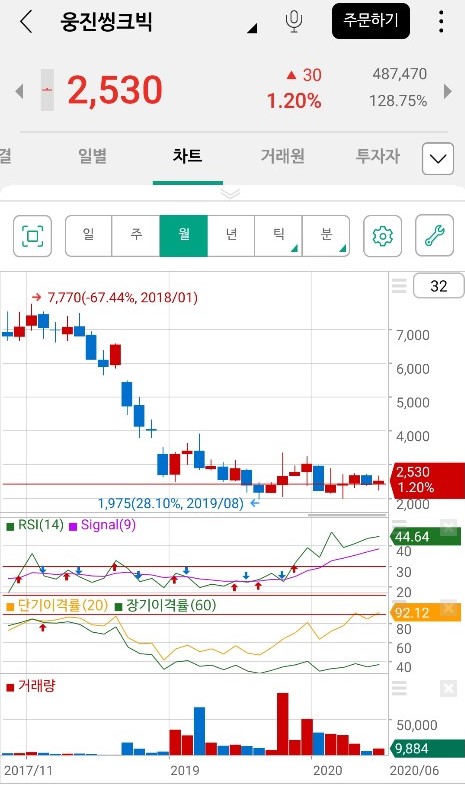Switch chart to 월 monthly period
The width and height of the screenshot is (465, 785).
tap(184, 236)
